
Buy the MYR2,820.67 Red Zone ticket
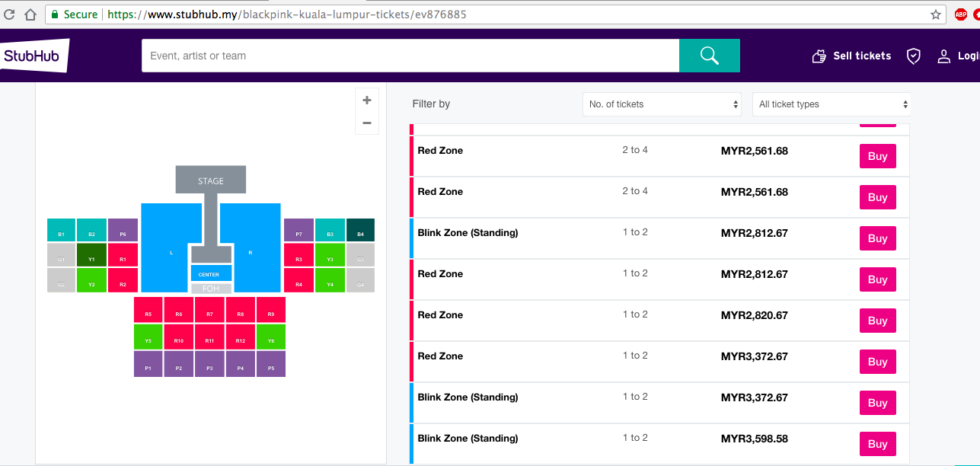click(x=877, y=321)
